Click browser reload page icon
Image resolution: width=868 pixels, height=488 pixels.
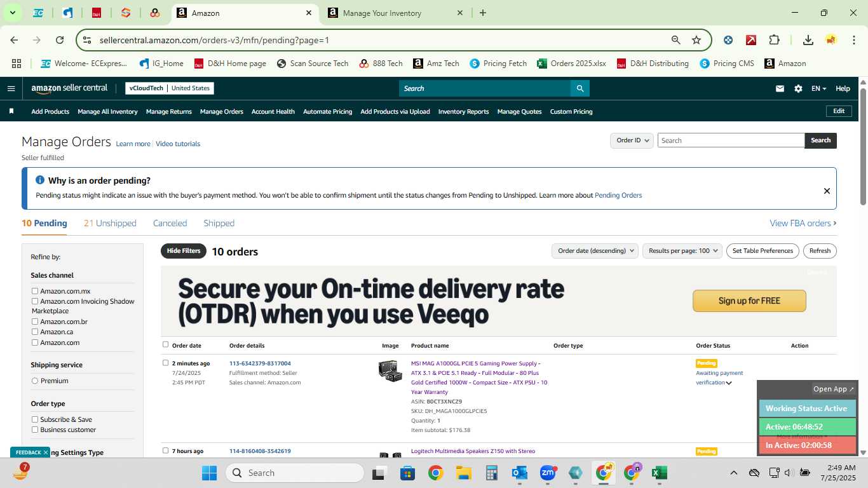(60, 40)
